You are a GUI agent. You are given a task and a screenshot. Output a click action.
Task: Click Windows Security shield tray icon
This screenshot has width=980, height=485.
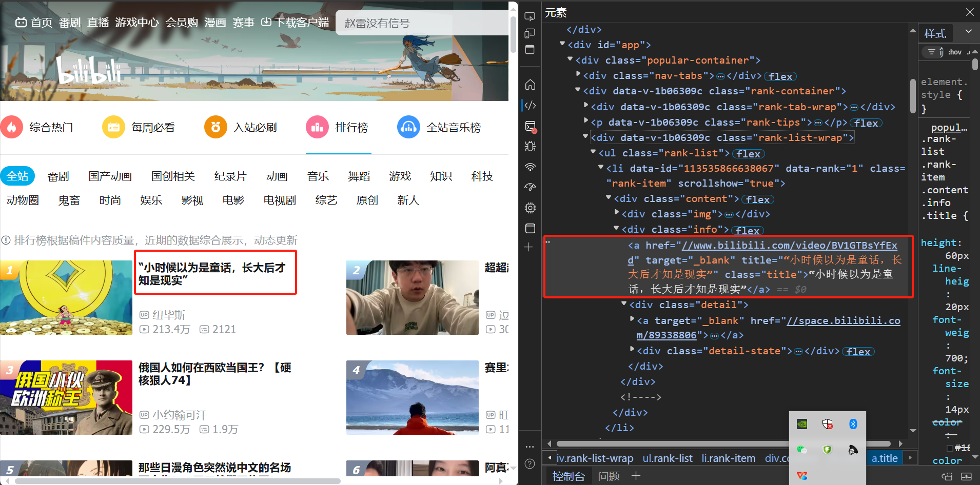[x=827, y=424]
